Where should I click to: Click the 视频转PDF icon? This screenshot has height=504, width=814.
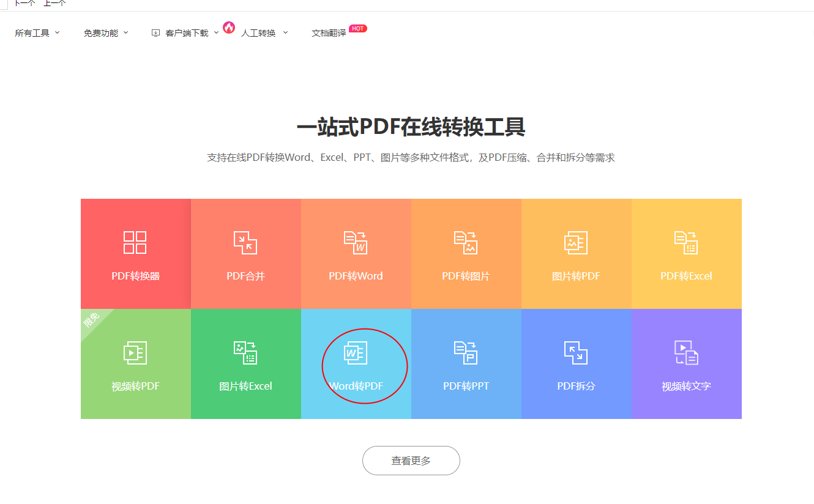point(135,352)
